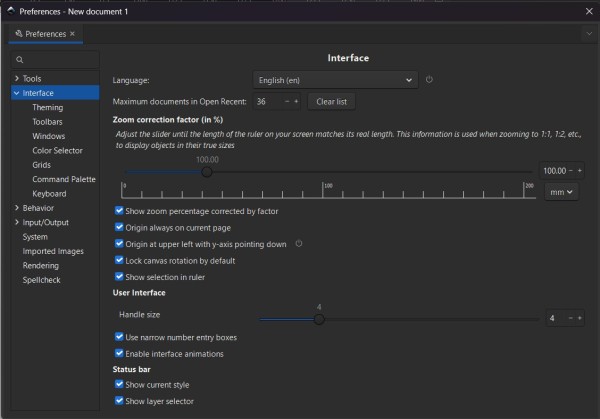Click the Preferences tab's tool icon
Image resolution: width=600 pixels, height=419 pixels.
click(x=18, y=34)
